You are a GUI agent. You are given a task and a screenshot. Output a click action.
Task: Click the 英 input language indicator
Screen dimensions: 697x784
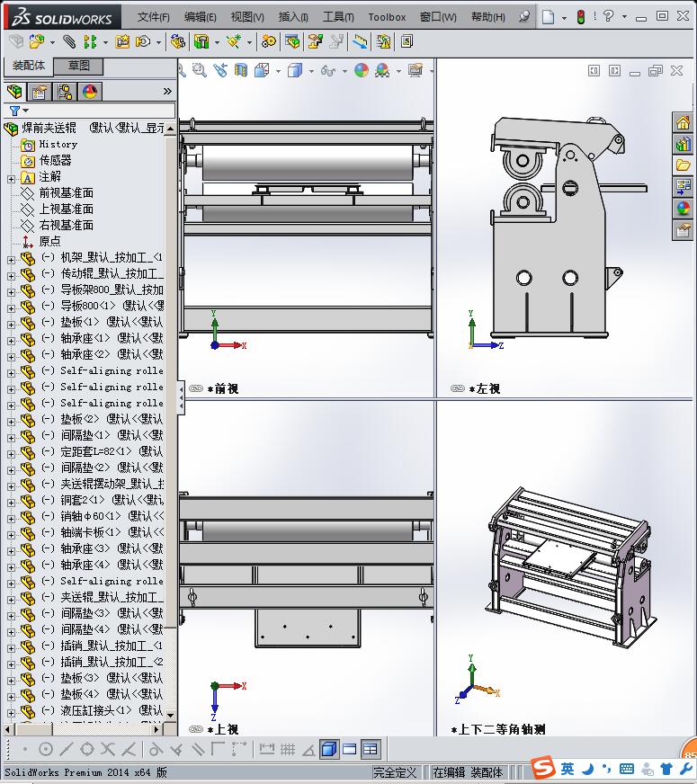point(567,769)
